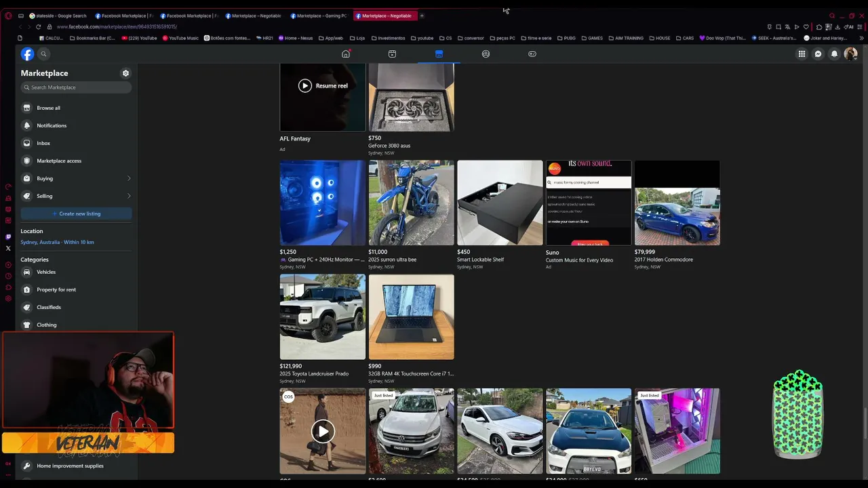Image resolution: width=868 pixels, height=488 pixels.
Task: Open the tab search magnifier in title bar
Action: click(832, 16)
